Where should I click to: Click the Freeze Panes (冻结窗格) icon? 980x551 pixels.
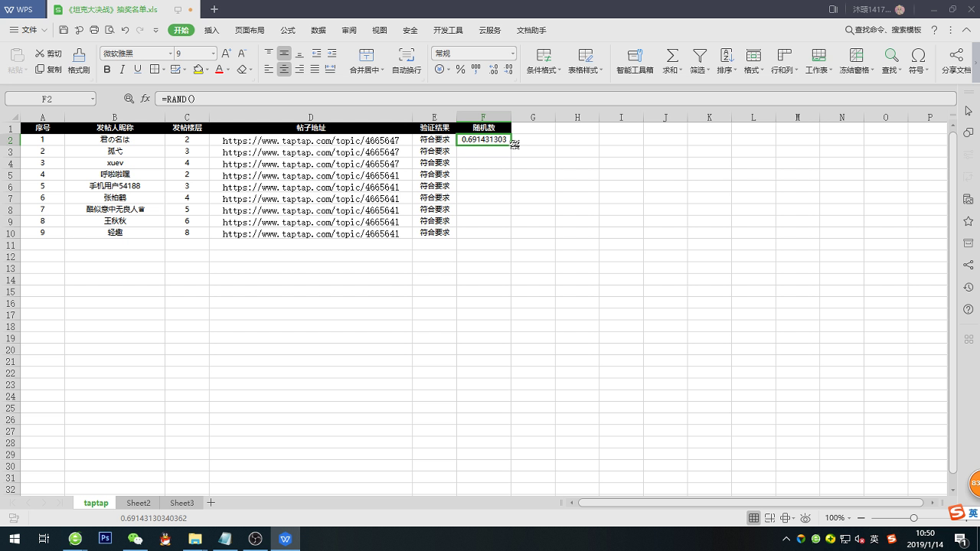[856, 55]
